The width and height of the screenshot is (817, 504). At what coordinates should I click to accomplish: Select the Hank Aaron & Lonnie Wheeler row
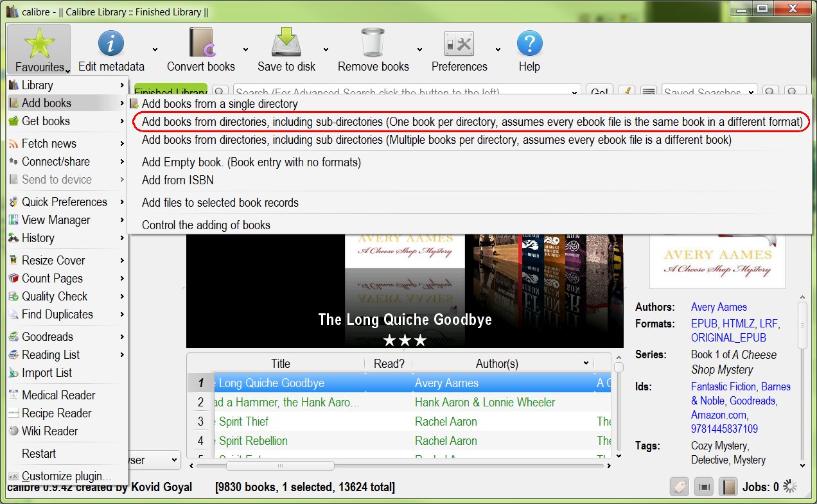[x=399, y=403]
